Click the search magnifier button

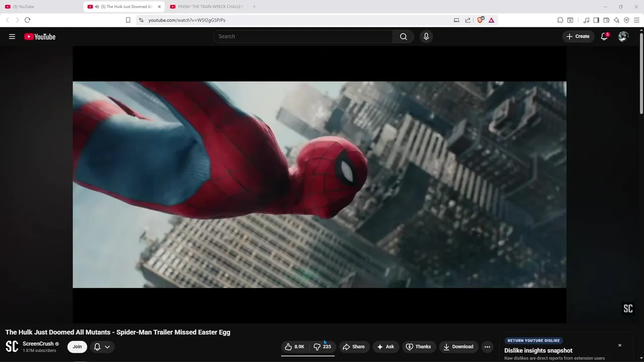404,36
